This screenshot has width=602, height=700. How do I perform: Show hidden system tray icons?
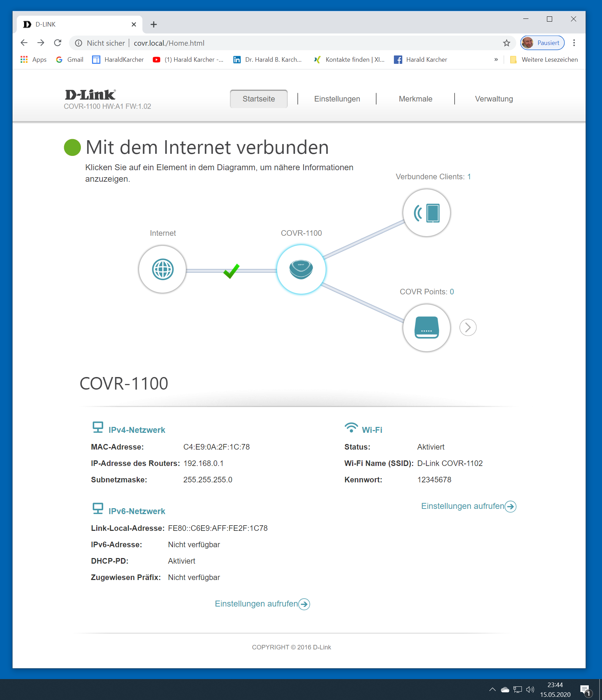point(493,689)
